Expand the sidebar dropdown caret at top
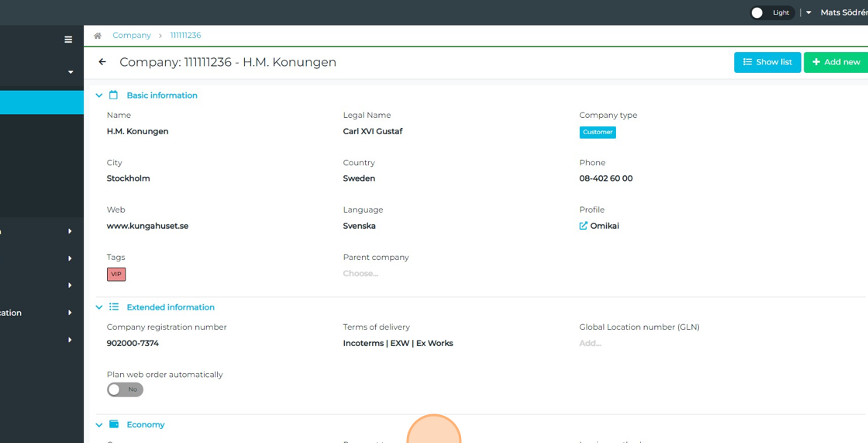Image resolution: width=868 pixels, height=443 pixels. click(x=71, y=72)
